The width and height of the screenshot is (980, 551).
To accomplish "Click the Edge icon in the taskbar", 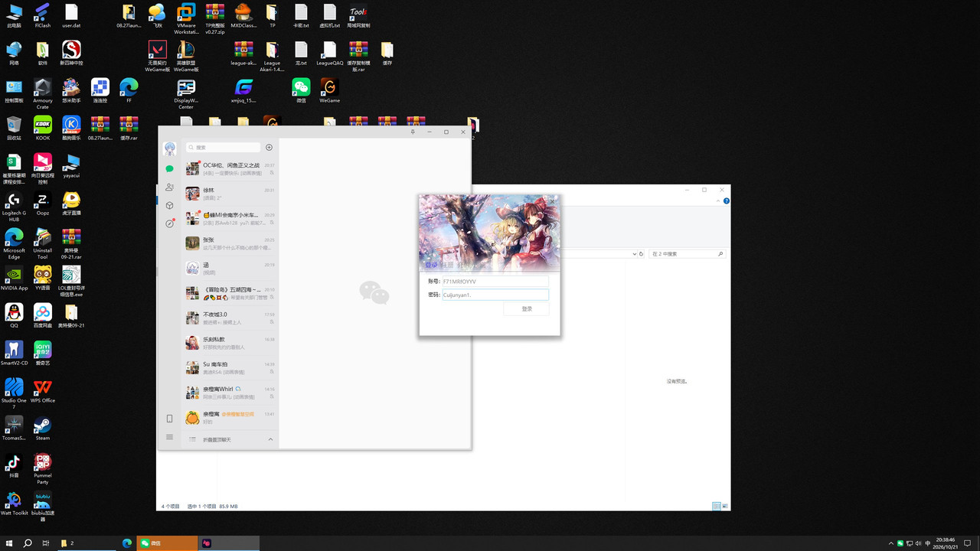I will point(127,543).
